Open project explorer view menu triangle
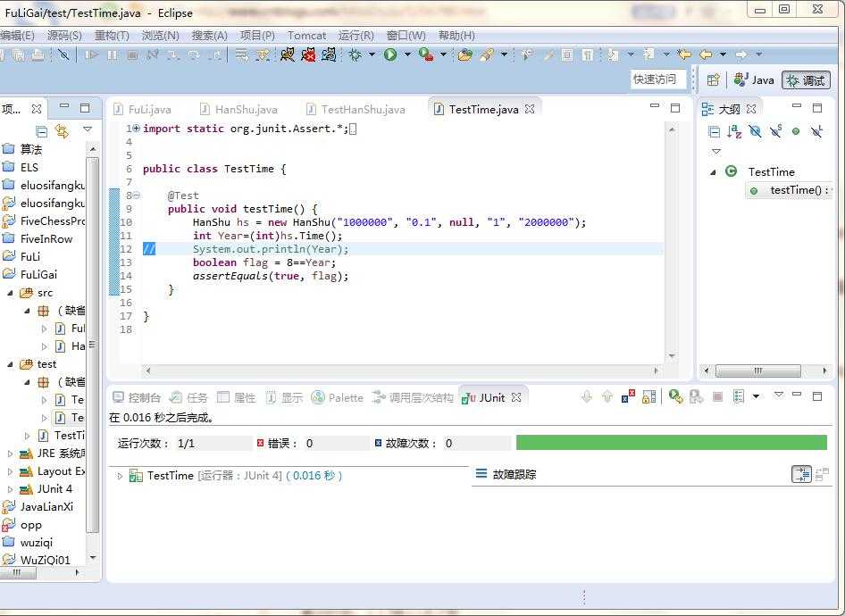This screenshot has width=845, height=616. pos(88,129)
